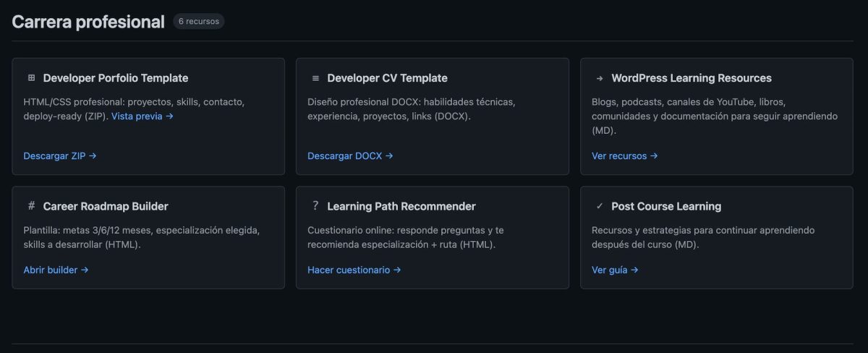Click the checkmark icon beside Post Course Learning
The image size is (868, 353).
599,206
